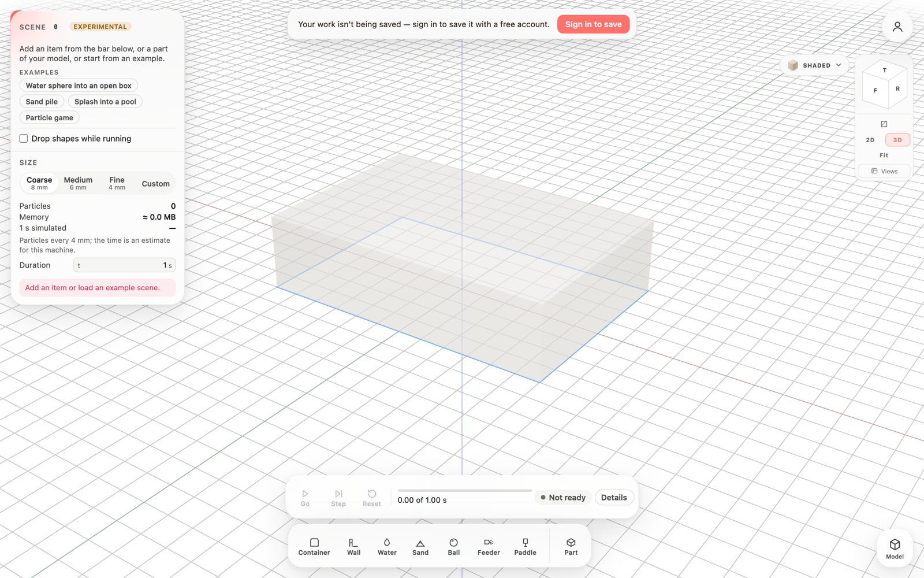This screenshot has width=924, height=578.
Task: Click the orthographic view icon above 2D
Action: coord(884,124)
